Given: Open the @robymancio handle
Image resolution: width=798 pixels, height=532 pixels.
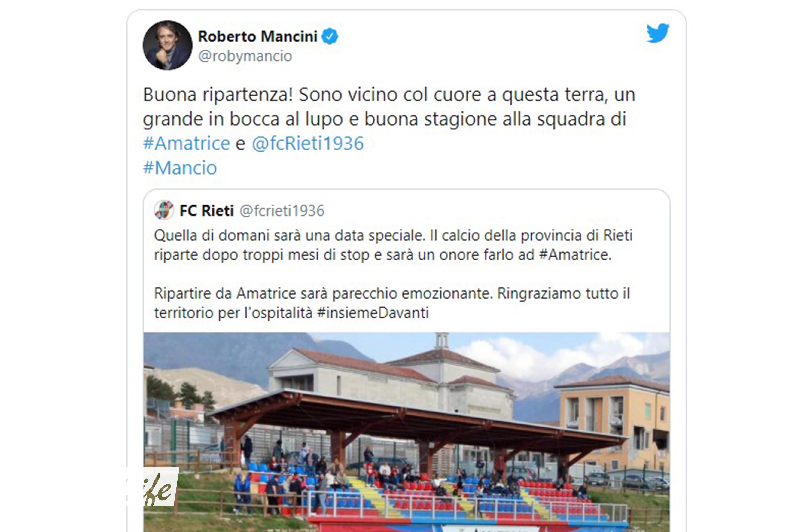Looking at the screenshot, I should (x=245, y=56).
